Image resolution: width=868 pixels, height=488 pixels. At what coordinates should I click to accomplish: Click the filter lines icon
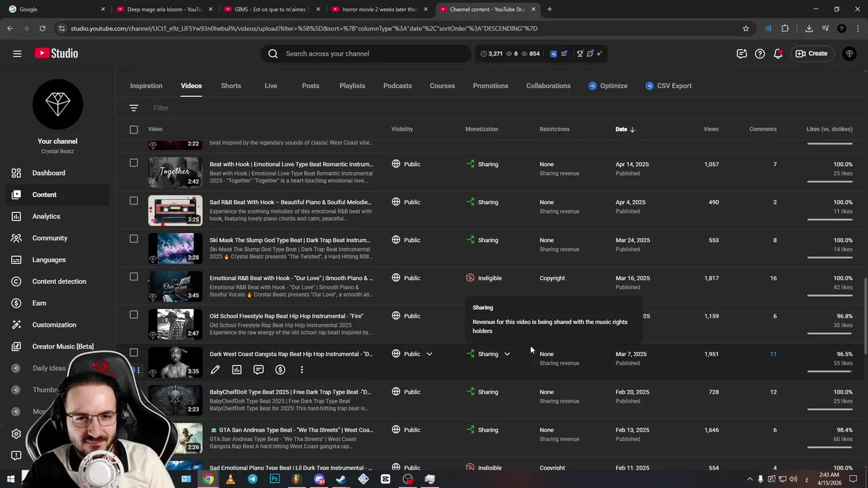[134, 108]
